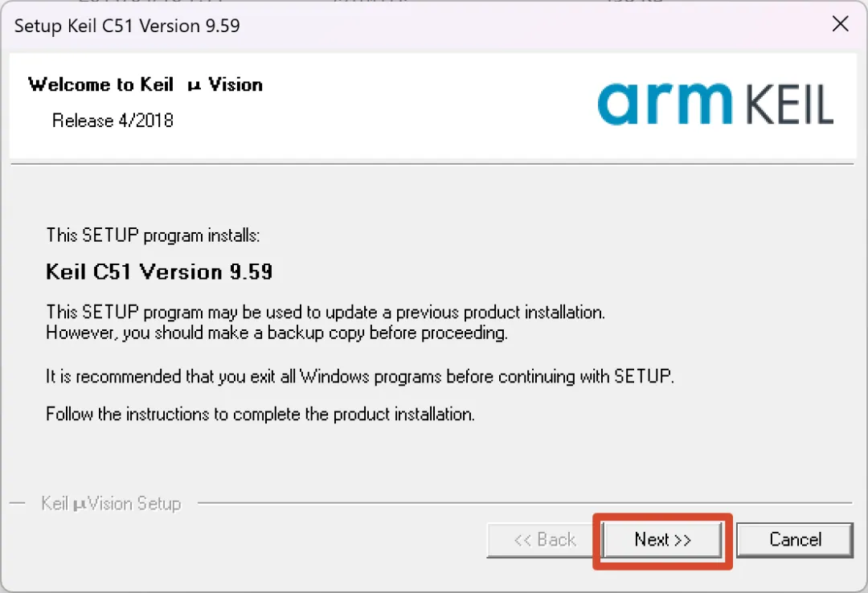Viewport: 868px width, 593px height.
Task: Click the 'Follow the instructions' sentence
Action: click(x=260, y=414)
